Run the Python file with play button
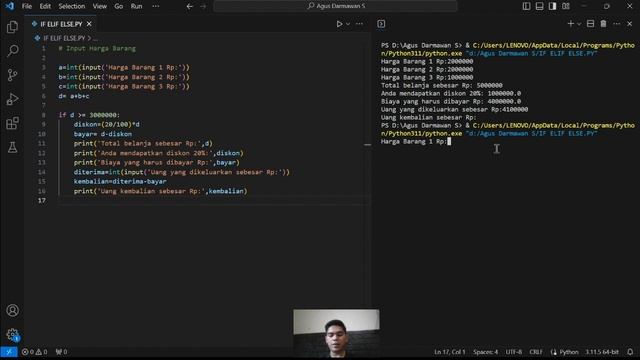This screenshot has width=640, height=360. [339, 24]
